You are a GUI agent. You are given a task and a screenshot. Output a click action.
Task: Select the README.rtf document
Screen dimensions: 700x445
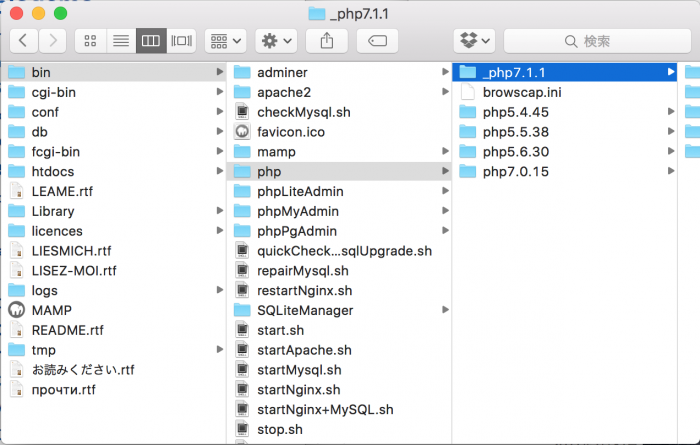click(x=67, y=330)
